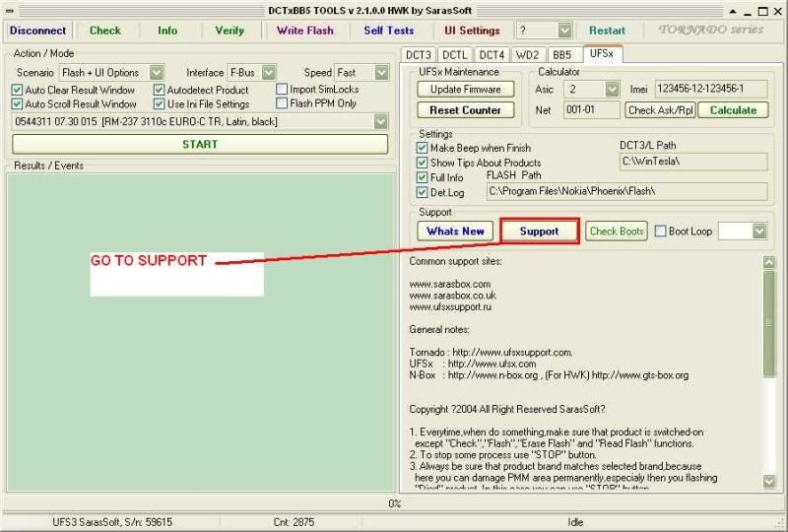Click support text scrollbar down arrow
This screenshot has height=532, width=788.
[x=769, y=481]
